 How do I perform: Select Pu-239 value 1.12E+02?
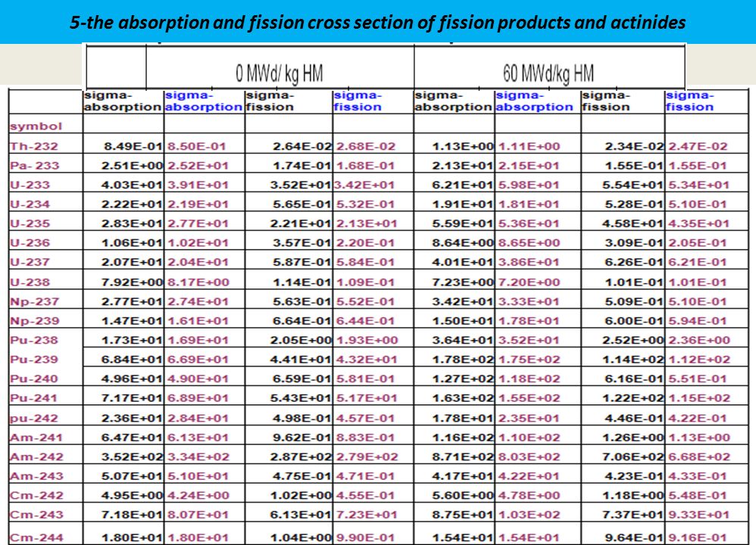(x=699, y=360)
